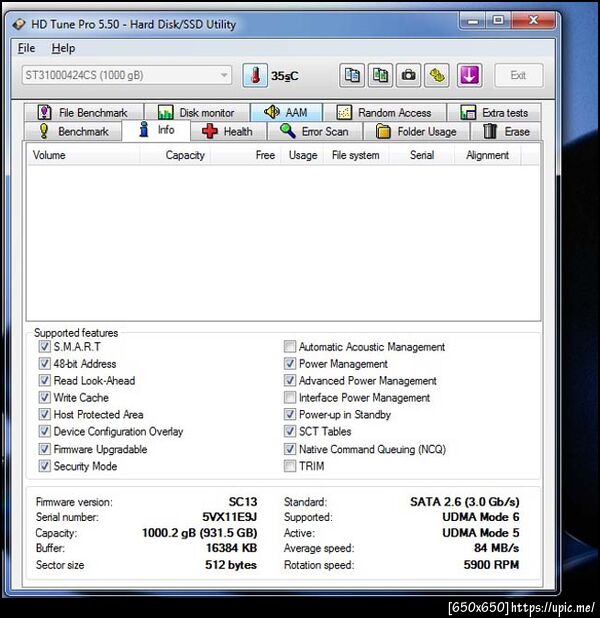Toggle Power Management checkbox
The width and height of the screenshot is (600, 618).
click(x=290, y=363)
